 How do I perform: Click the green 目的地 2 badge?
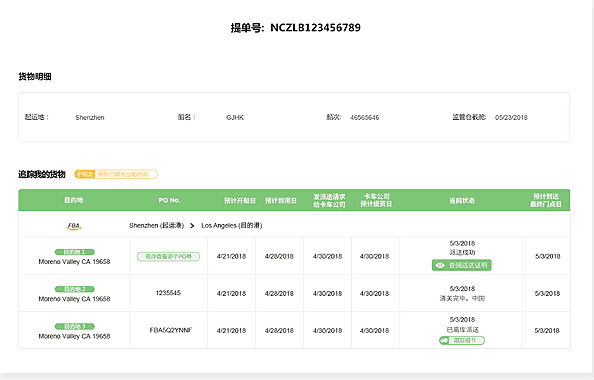tap(75, 289)
